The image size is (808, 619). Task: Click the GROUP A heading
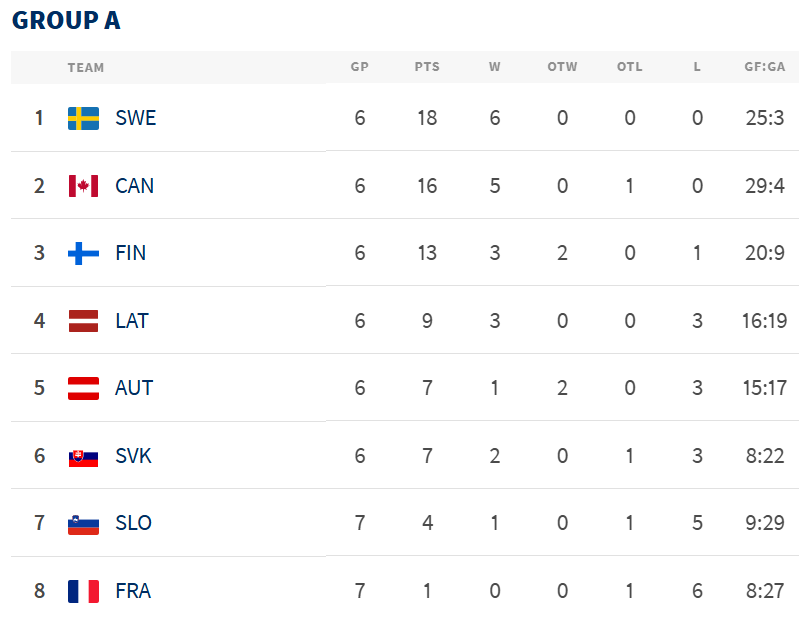tap(66, 21)
